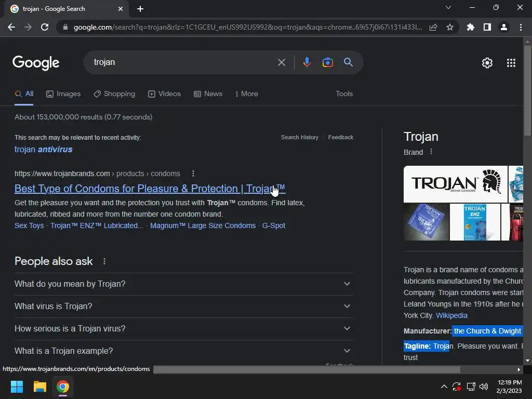The height and width of the screenshot is (399, 532).
Task: Open the Tools search options
Action: 344,94
